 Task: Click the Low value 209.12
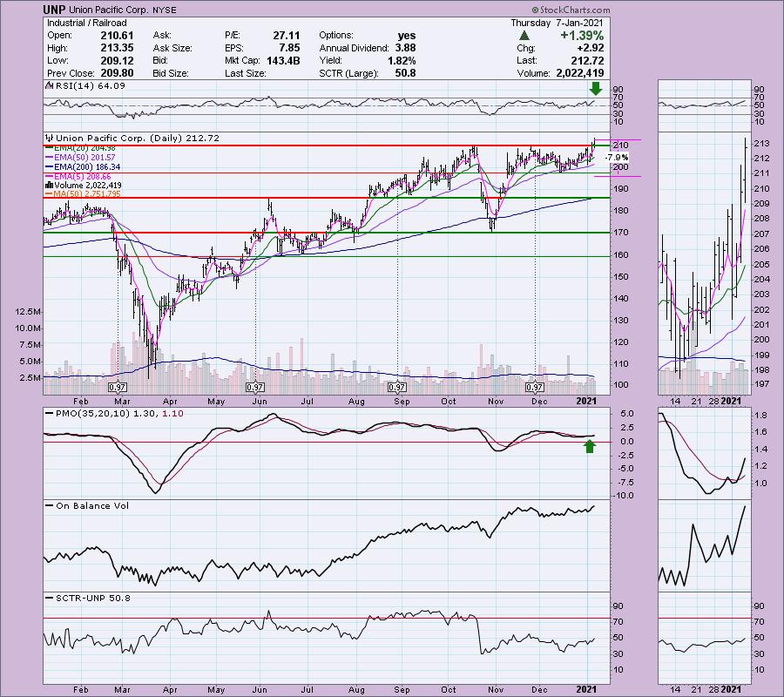(117, 60)
